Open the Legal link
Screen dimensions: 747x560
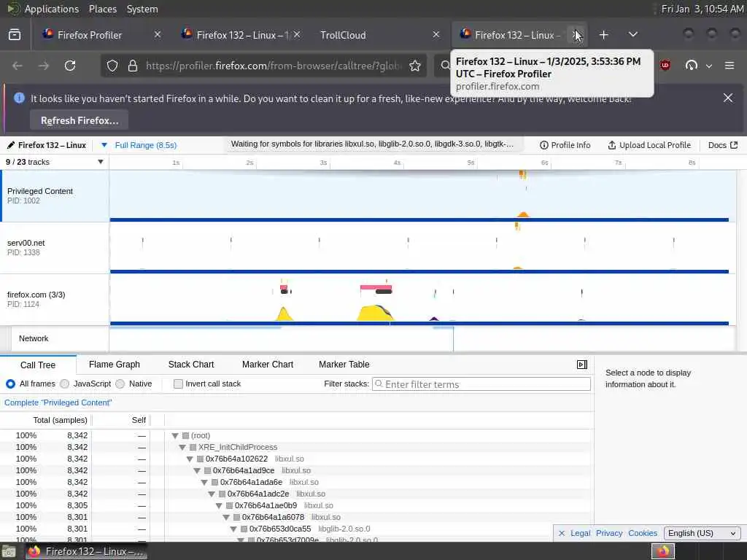580,533
